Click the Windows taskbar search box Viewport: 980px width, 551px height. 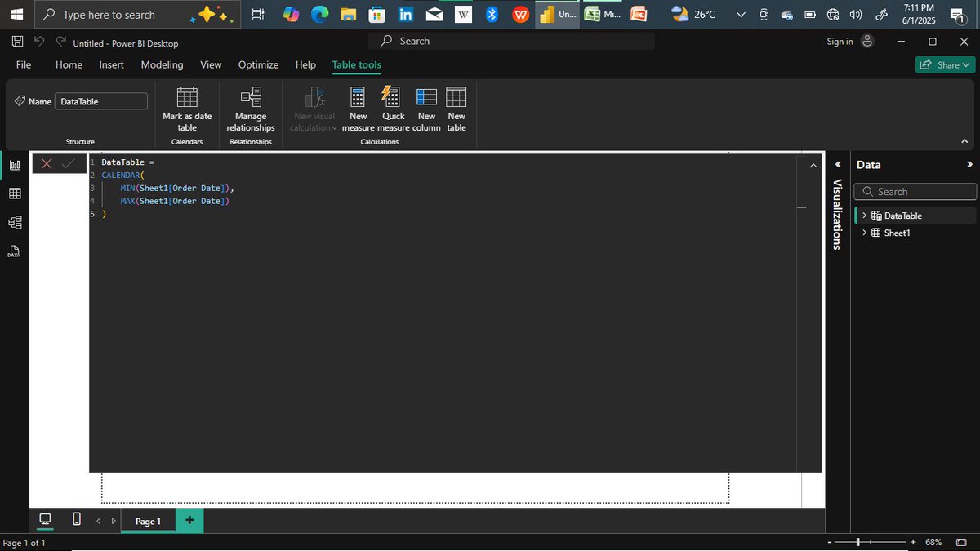[x=136, y=15]
